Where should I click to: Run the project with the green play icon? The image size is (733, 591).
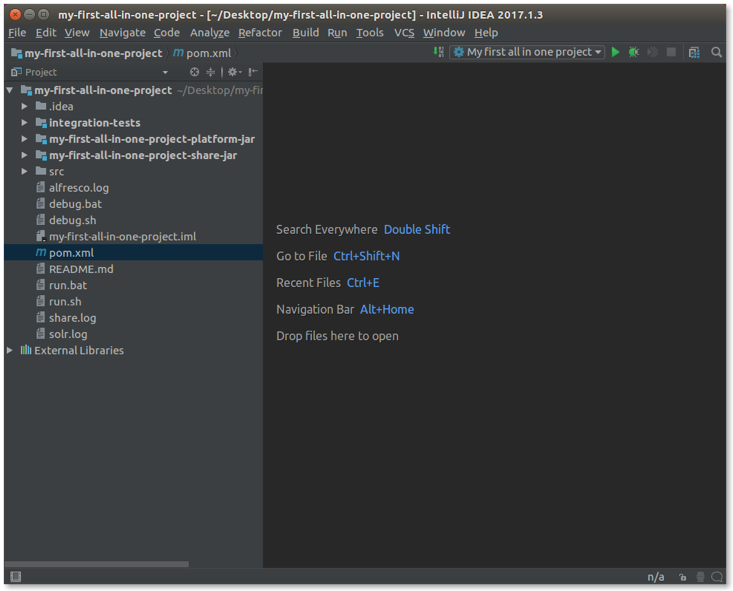point(616,52)
